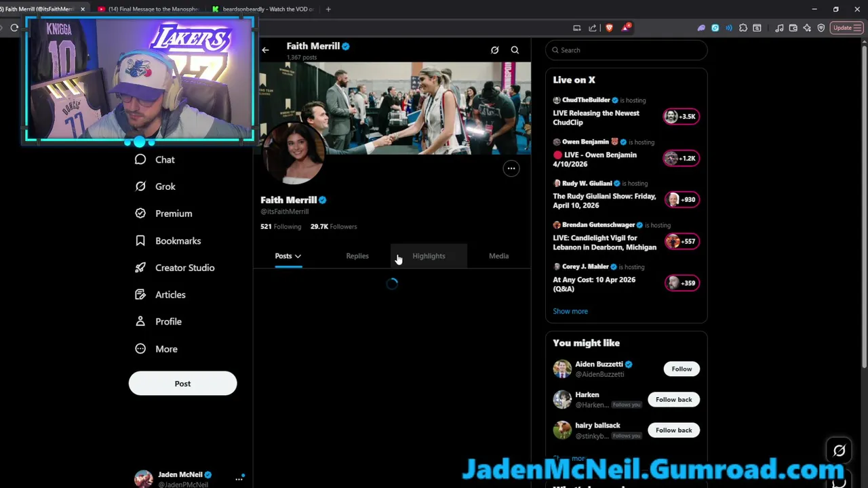The height and width of the screenshot is (488, 868).
Task: Click the @itsFaithMerrill handle text
Action: pos(285,211)
